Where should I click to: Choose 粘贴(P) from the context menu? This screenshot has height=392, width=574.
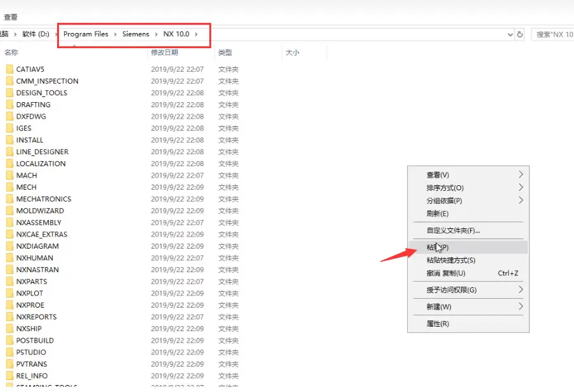468,247
